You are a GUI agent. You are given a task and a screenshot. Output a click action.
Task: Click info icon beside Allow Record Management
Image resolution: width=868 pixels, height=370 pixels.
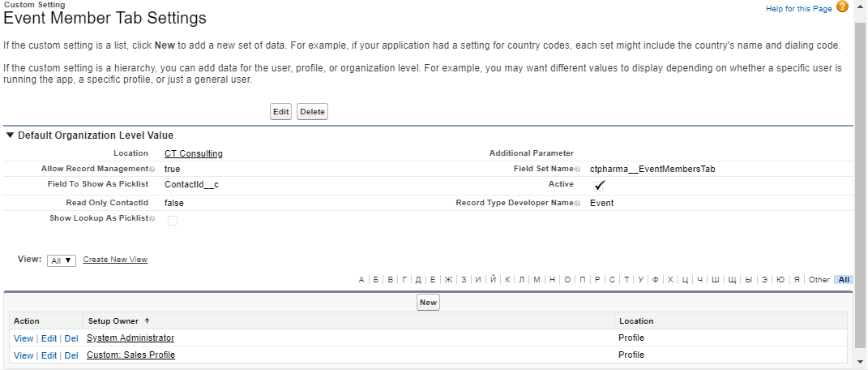[x=152, y=169]
